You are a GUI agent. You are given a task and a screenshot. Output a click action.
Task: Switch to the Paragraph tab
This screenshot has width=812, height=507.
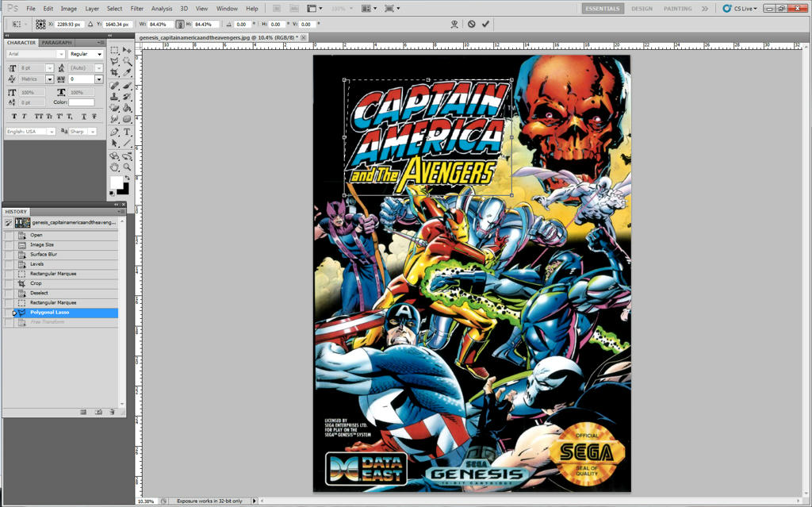click(x=56, y=42)
